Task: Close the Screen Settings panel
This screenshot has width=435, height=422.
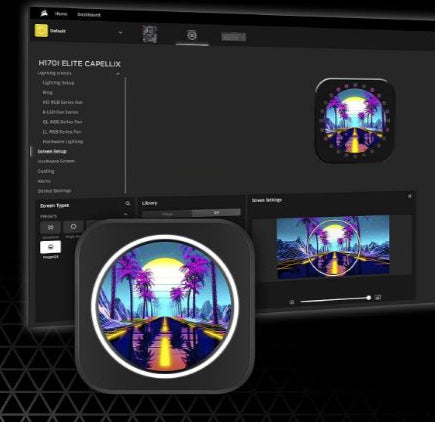Action: [410, 196]
